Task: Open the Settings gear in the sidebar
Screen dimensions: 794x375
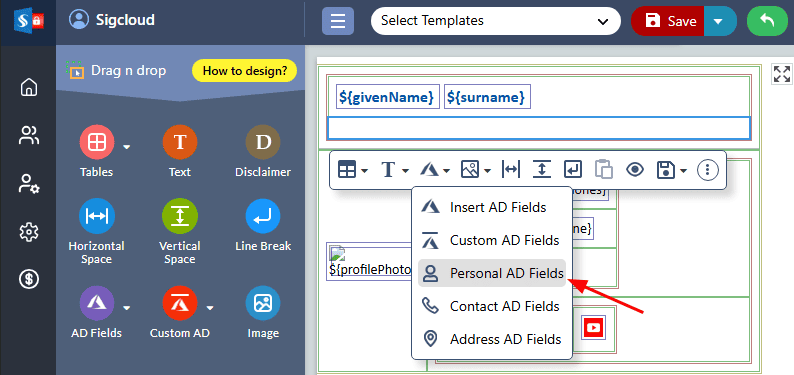Action: pyautogui.click(x=28, y=232)
